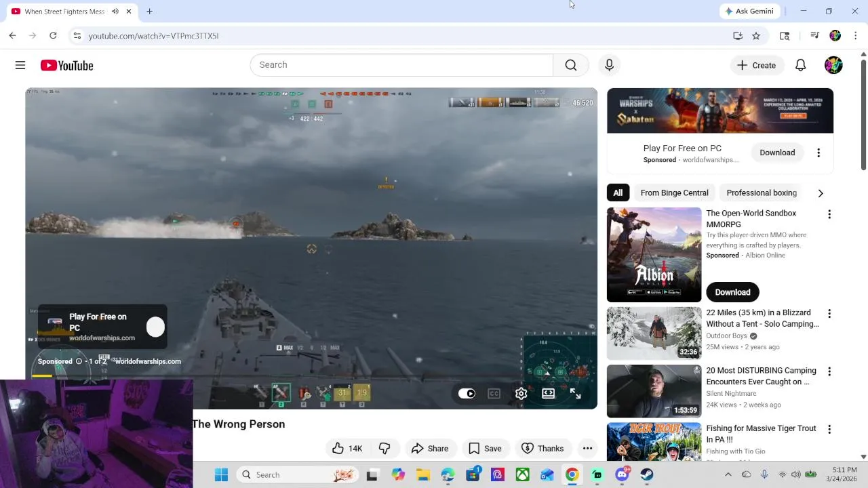Click the ad info icon next to Sponsored
868x488 pixels.
click(x=79, y=361)
